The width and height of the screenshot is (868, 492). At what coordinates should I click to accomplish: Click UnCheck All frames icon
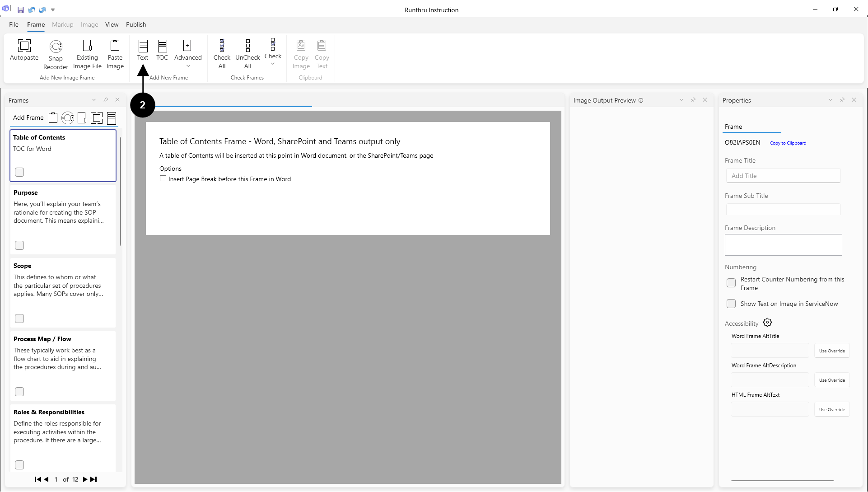coord(247,46)
